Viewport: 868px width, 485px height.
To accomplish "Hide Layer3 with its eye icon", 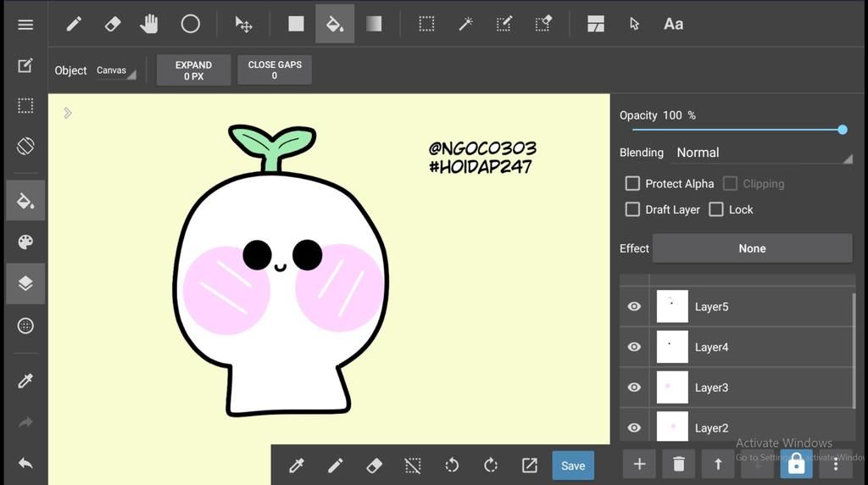I will [x=634, y=387].
